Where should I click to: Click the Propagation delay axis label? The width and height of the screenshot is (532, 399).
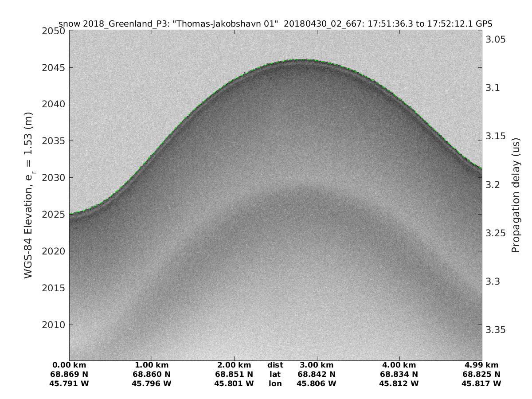pos(515,195)
